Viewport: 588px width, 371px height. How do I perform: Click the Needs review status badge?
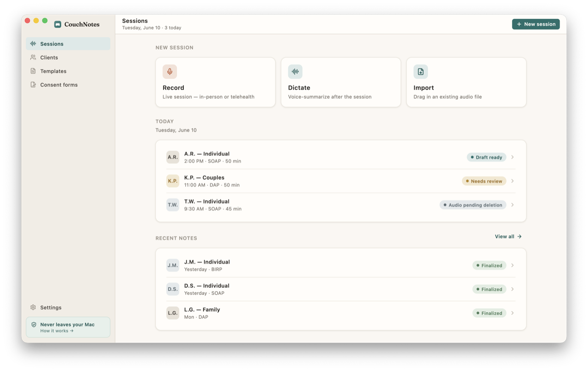(x=484, y=181)
